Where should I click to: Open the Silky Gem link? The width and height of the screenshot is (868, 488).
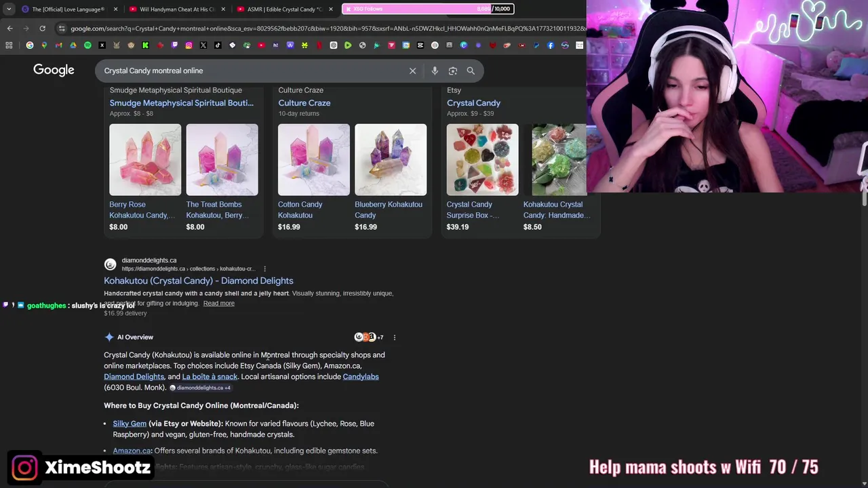point(130,424)
